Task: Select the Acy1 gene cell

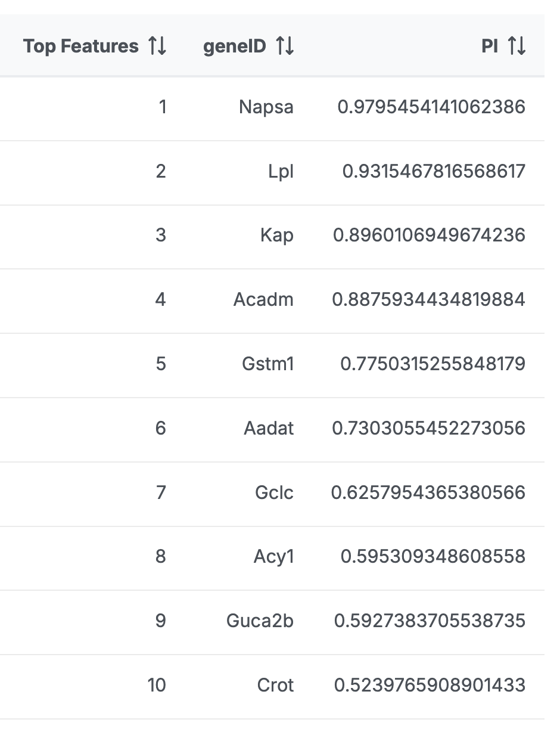Action: [273, 557]
